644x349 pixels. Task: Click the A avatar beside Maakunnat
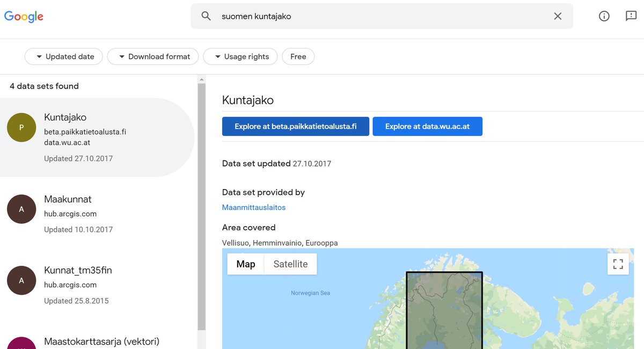(x=21, y=209)
